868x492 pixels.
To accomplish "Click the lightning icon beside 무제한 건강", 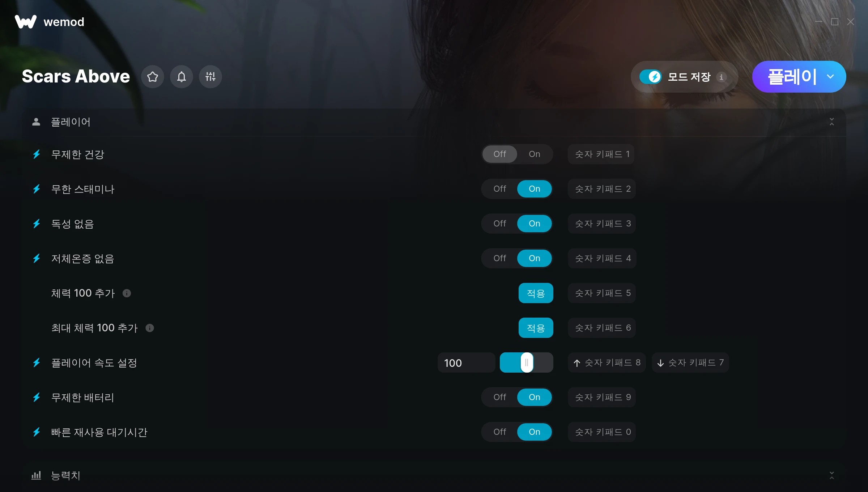I will 37,154.
